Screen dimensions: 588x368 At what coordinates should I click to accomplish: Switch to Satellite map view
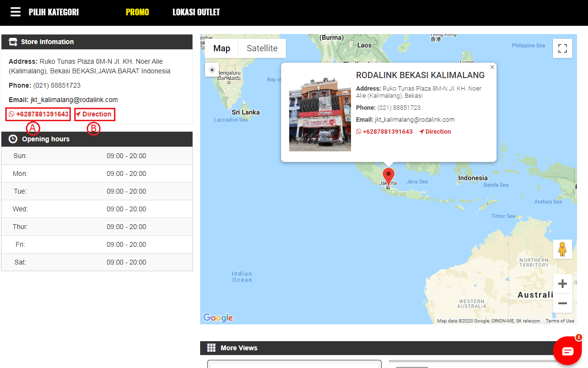coord(262,48)
